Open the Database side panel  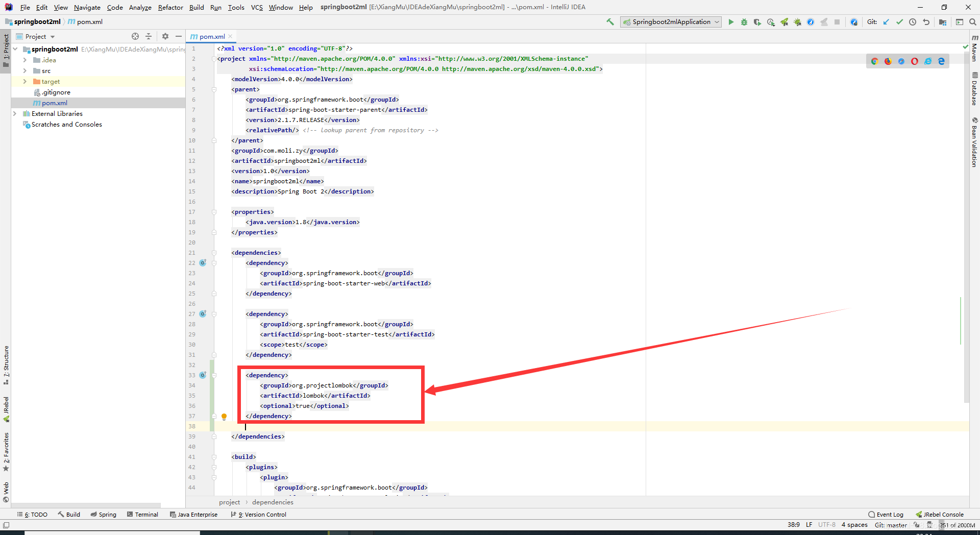974,89
